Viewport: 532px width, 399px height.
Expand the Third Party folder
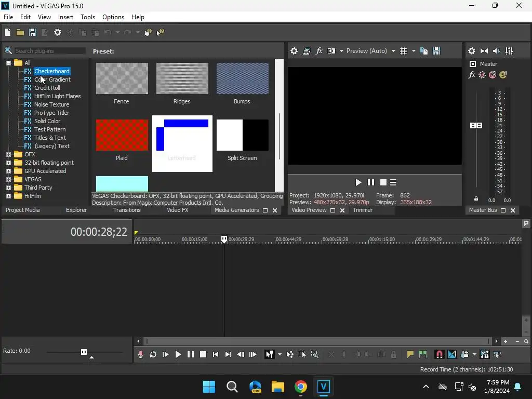[8, 188]
